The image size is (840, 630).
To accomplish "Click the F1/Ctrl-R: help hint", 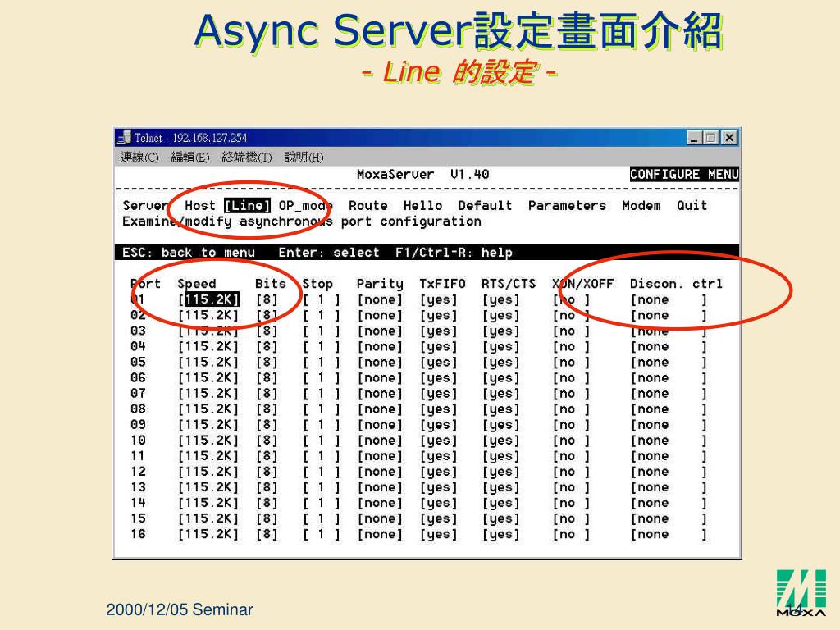I will 454,253.
